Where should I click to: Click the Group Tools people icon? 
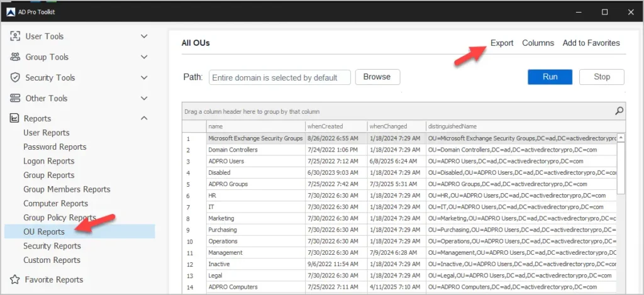pyautogui.click(x=15, y=57)
